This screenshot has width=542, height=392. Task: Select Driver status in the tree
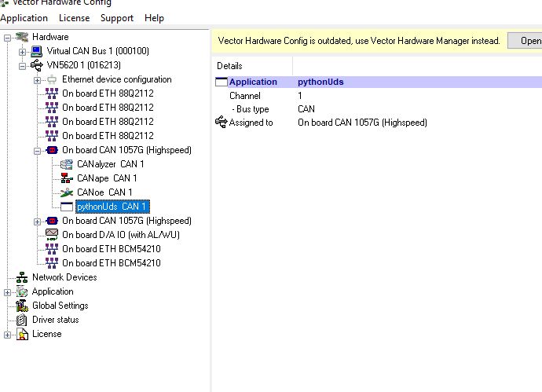[55, 320]
